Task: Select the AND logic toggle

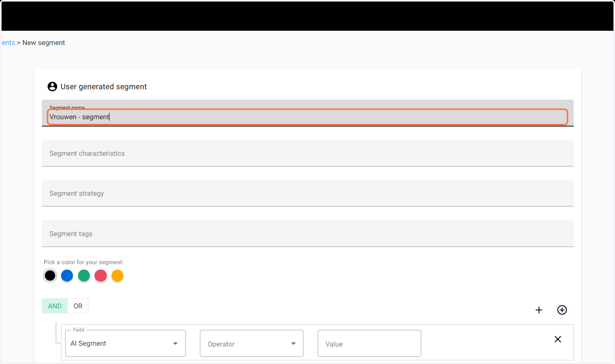Action: point(55,306)
